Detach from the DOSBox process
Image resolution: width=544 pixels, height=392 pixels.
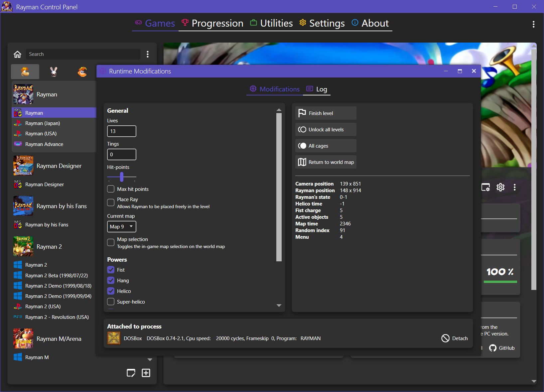click(x=455, y=338)
